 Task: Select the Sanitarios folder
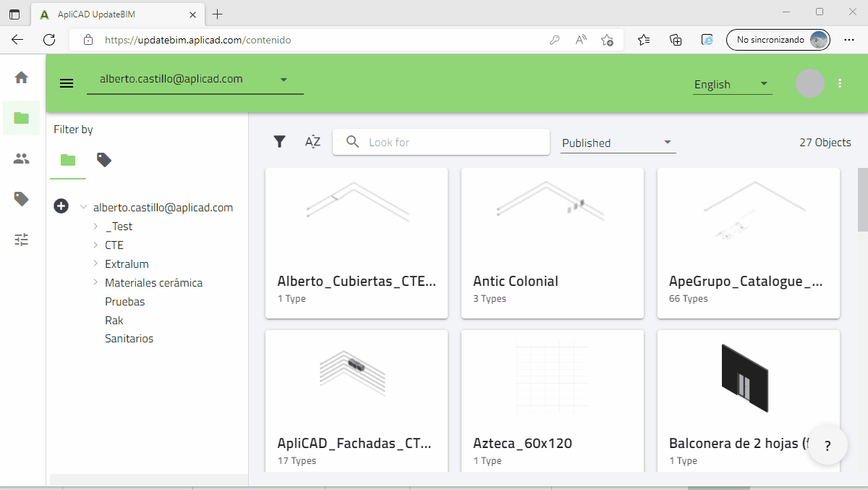tap(129, 339)
